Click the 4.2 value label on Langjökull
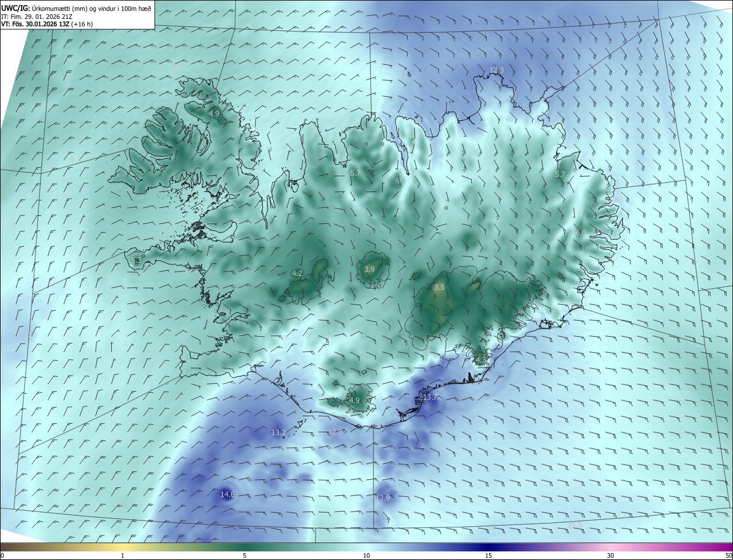The image size is (733, 560). (x=297, y=274)
